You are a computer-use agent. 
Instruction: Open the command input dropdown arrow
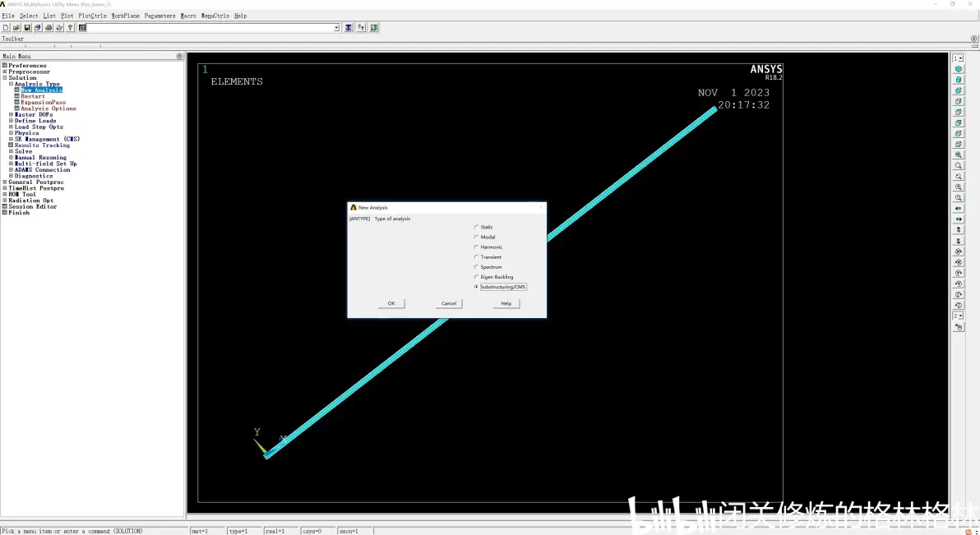click(x=336, y=27)
